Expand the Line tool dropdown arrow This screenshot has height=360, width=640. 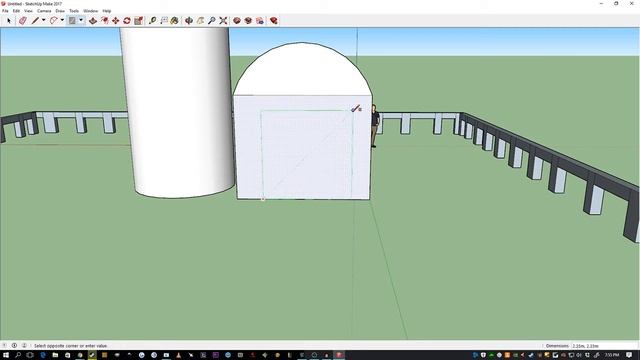coord(43,20)
